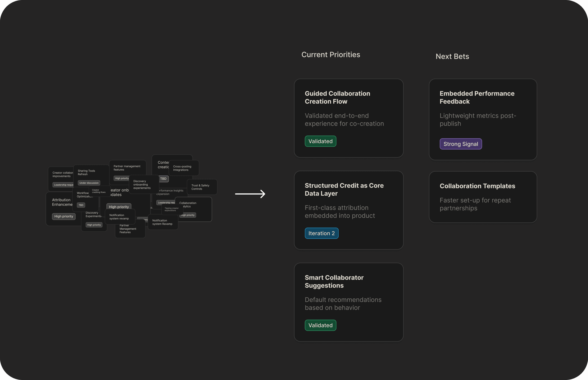588x380 pixels.
Task: Click the Smart Collaborator Suggestions title
Action: (x=334, y=281)
